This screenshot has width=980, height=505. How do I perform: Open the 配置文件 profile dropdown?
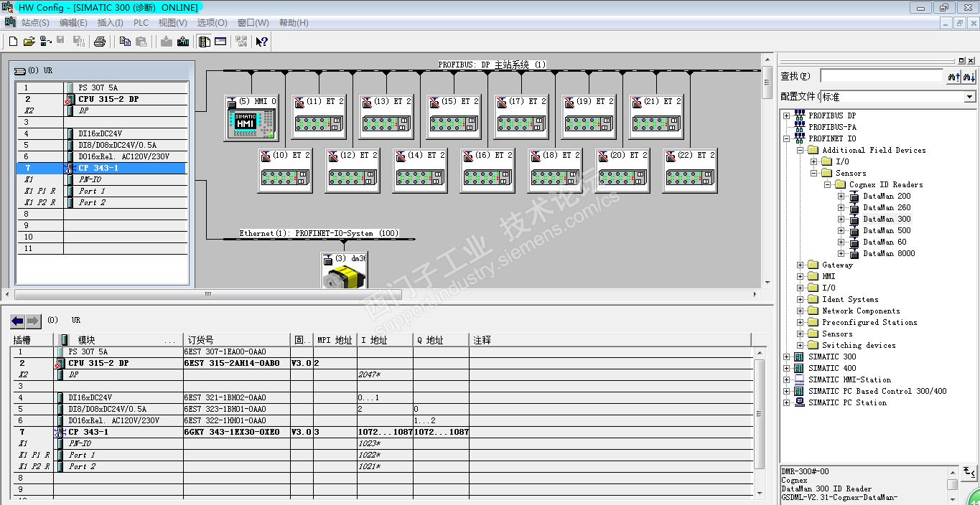click(x=969, y=97)
